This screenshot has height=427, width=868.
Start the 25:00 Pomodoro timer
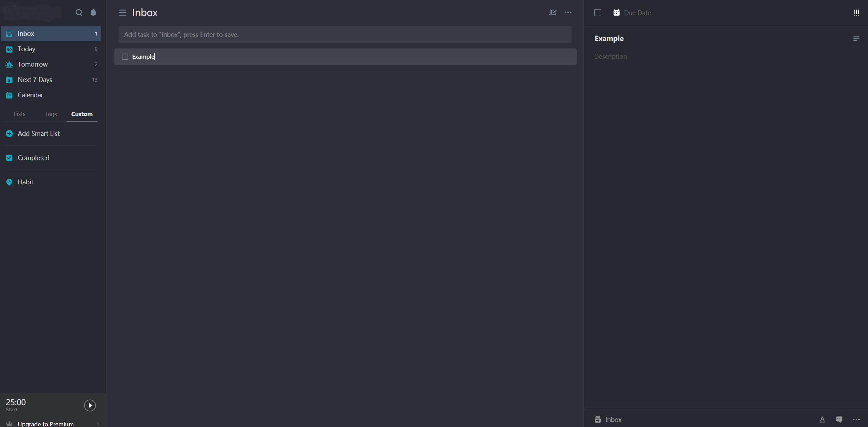click(90, 405)
